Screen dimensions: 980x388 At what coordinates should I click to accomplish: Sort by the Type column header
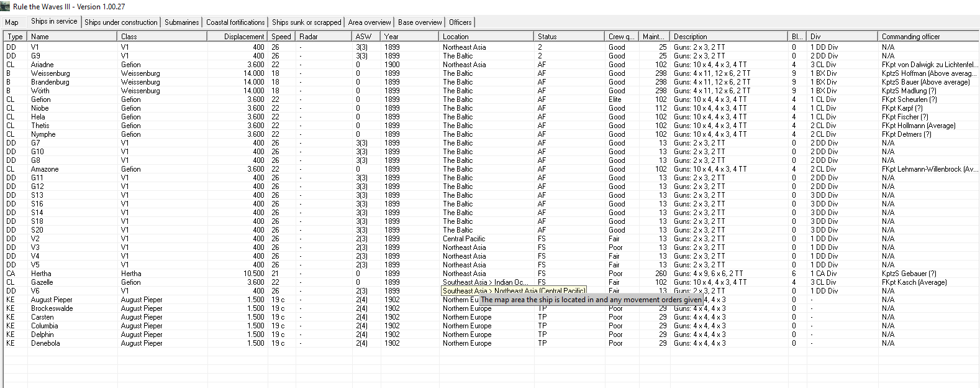(16, 37)
